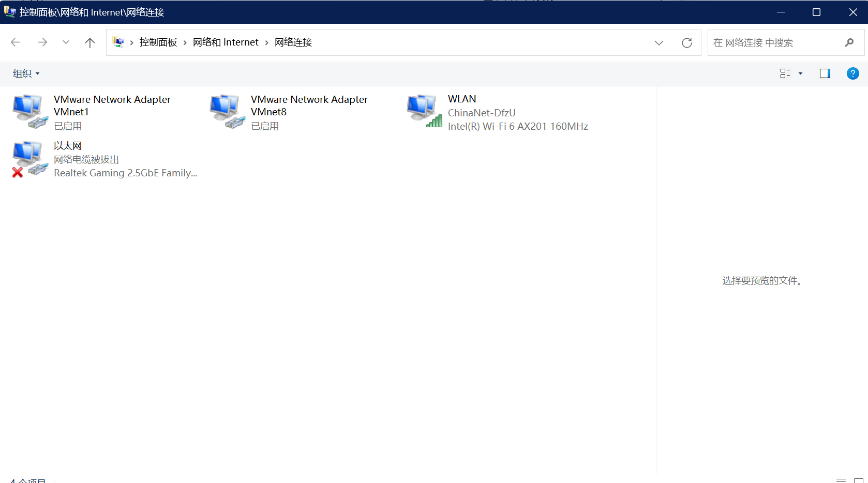Select 网络连接 breadcrumb

[x=293, y=42]
